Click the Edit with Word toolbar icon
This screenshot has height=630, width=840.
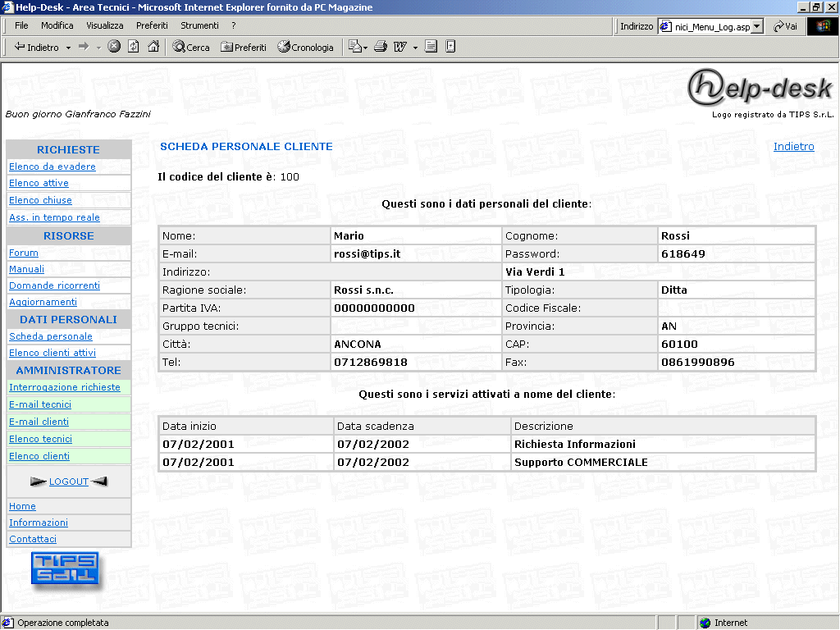pos(400,47)
